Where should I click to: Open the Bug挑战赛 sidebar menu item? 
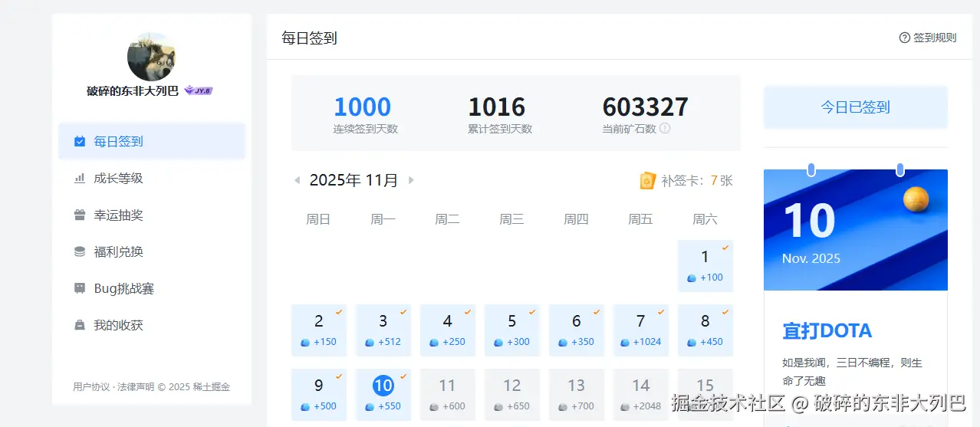pyautogui.click(x=152, y=288)
